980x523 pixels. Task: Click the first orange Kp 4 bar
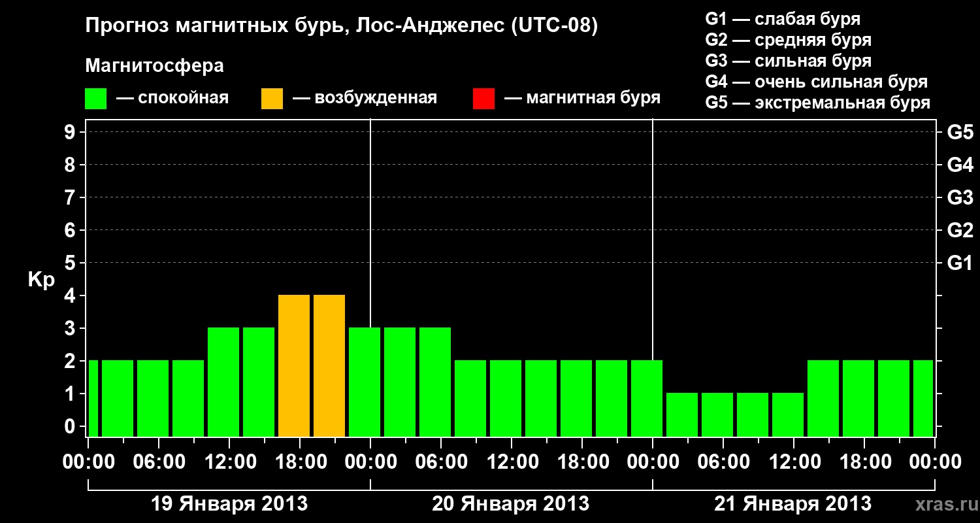[x=294, y=365]
